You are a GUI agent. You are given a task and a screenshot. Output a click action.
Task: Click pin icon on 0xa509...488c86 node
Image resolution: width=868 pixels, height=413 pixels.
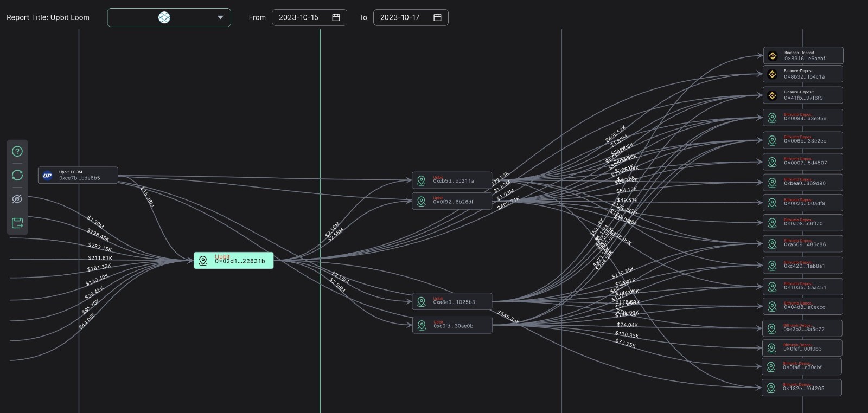(772, 244)
